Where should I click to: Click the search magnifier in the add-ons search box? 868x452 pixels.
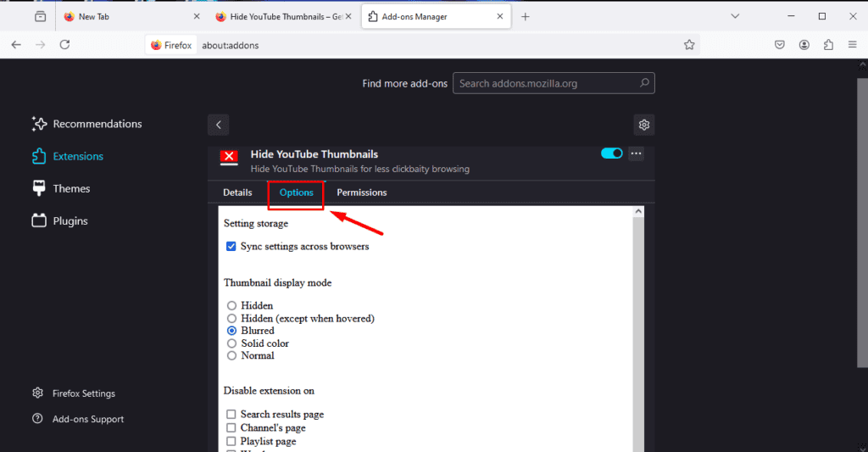(x=644, y=83)
